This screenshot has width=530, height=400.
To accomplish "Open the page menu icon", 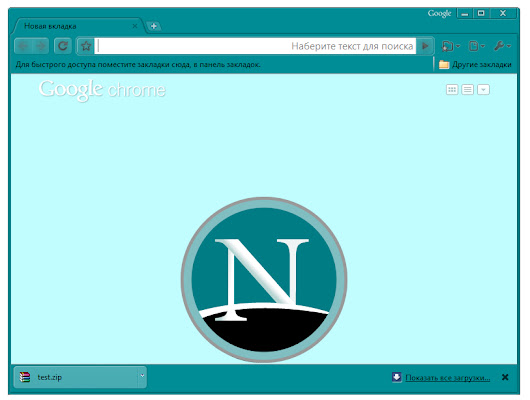I will [x=477, y=46].
